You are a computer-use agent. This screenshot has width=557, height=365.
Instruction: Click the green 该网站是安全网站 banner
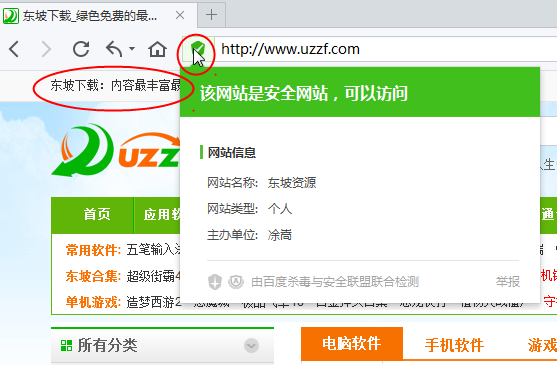click(360, 92)
